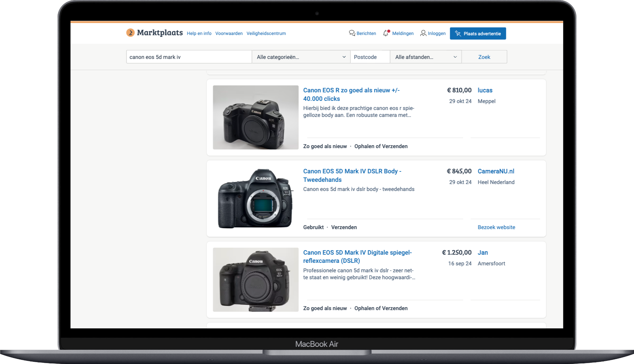The width and height of the screenshot is (634, 364).
Task: Open Help en info link
Action: 199,33
